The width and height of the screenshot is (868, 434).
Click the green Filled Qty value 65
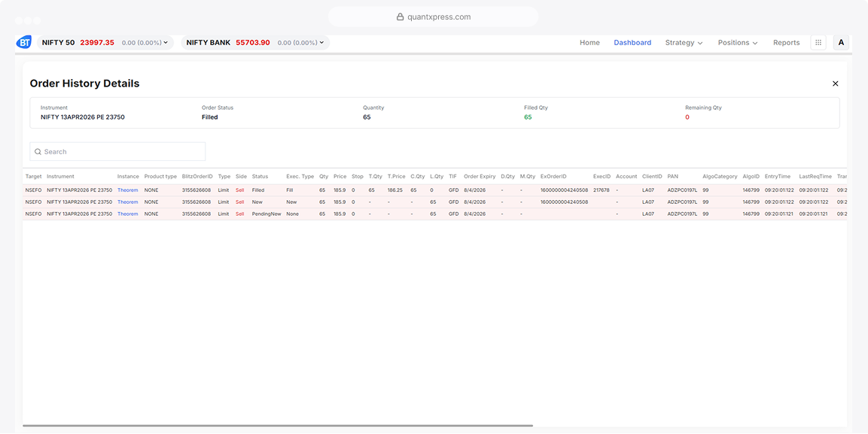click(528, 117)
